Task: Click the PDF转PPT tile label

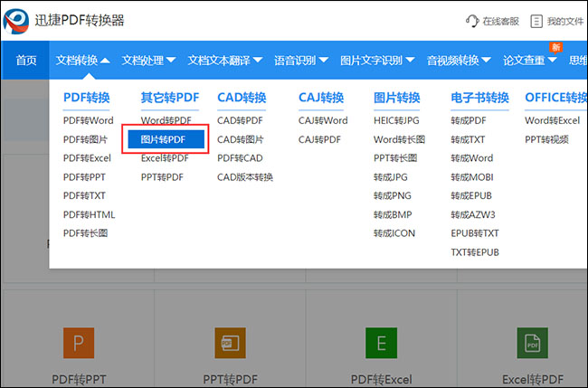Action: point(79,379)
